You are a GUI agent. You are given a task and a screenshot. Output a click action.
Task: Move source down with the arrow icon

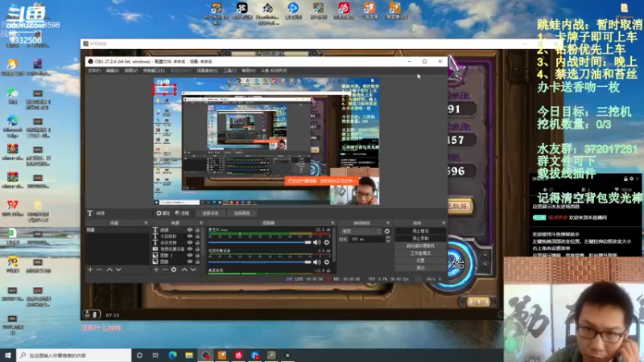(193, 269)
